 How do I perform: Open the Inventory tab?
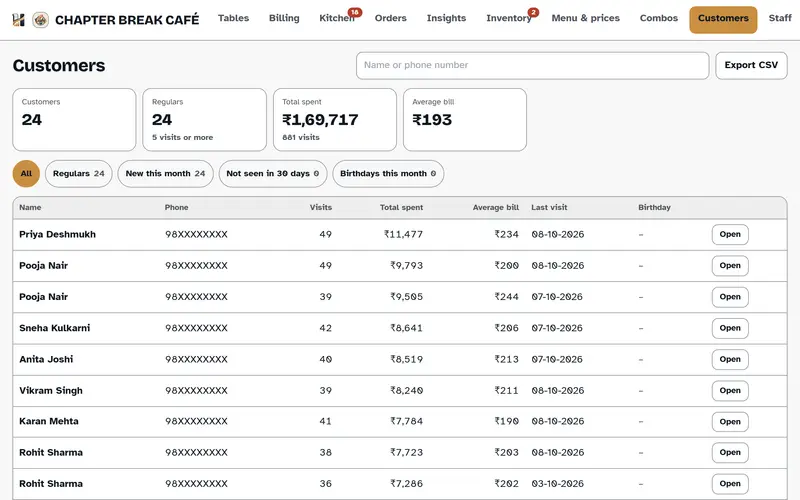pyautogui.click(x=508, y=18)
